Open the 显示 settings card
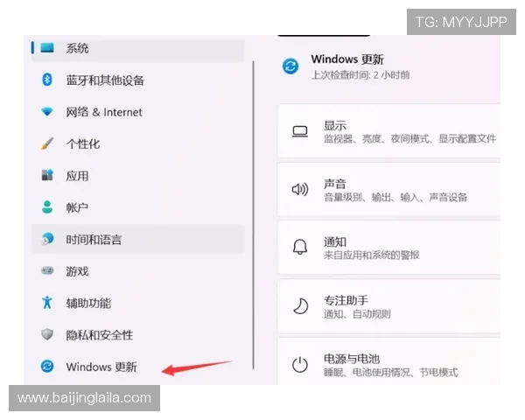The width and height of the screenshot is (525, 420). pos(389,131)
